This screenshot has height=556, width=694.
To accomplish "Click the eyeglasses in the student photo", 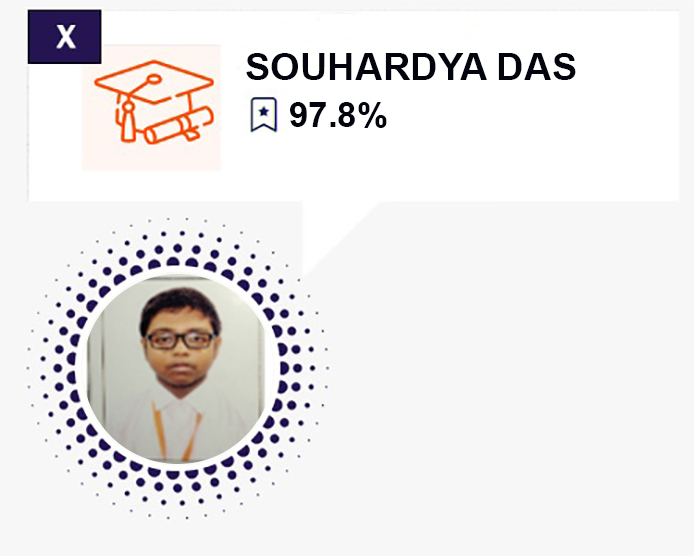I will 179,339.
